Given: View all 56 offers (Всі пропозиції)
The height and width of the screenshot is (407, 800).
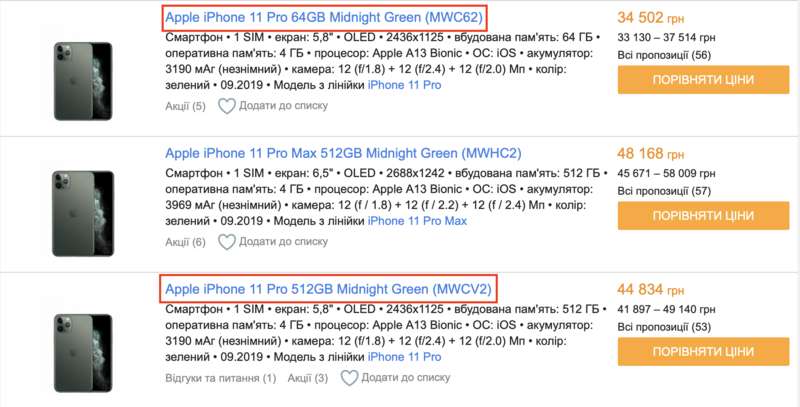Looking at the screenshot, I should click(664, 54).
